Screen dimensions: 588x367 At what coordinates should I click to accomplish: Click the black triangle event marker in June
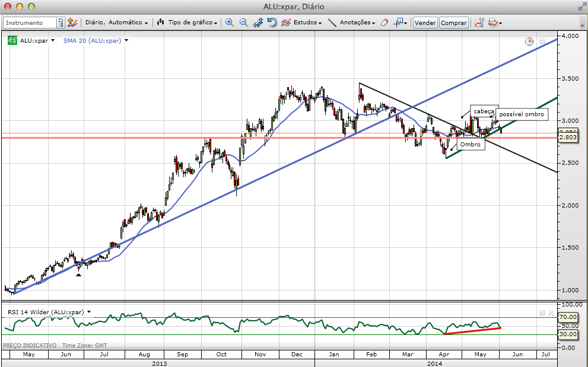(x=78, y=275)
